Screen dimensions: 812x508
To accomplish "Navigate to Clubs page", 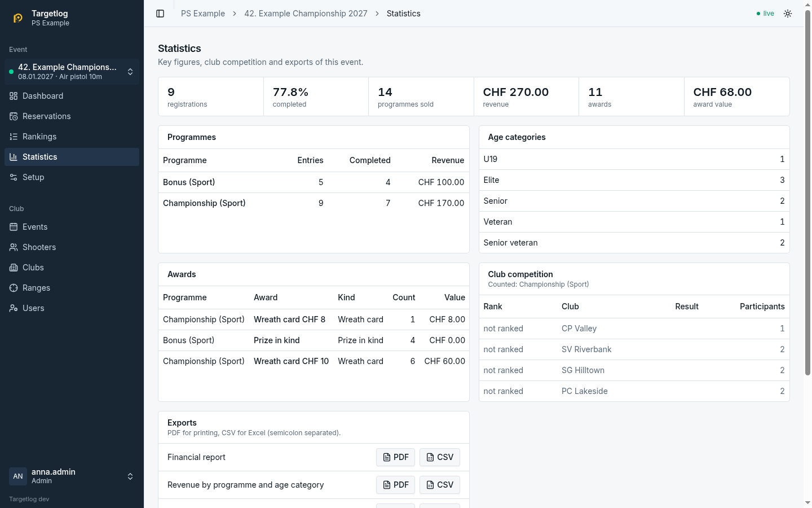I will click(72, 268).
